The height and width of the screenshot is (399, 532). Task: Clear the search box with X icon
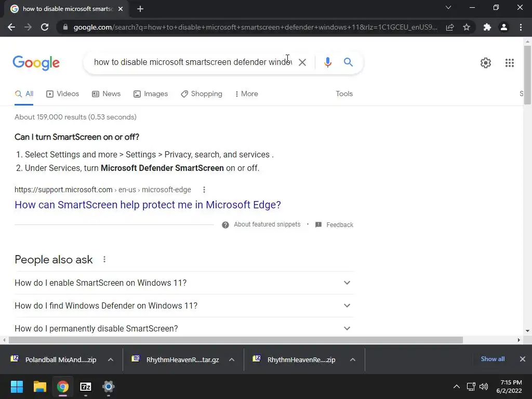click(302, 62)
